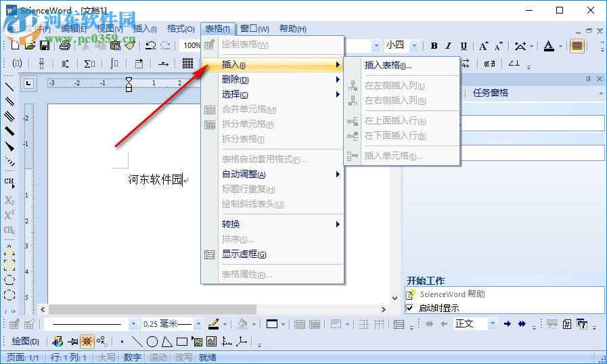The width and height of the screenshot is (607, 364).
Task: Click the font color A swatch
Action: point(549,46)
